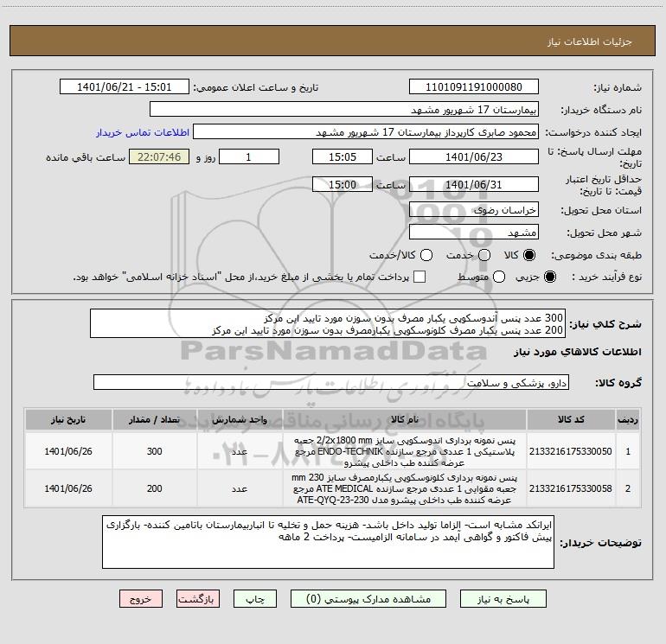Click the remaining days field showing 1

pos(249,156)
